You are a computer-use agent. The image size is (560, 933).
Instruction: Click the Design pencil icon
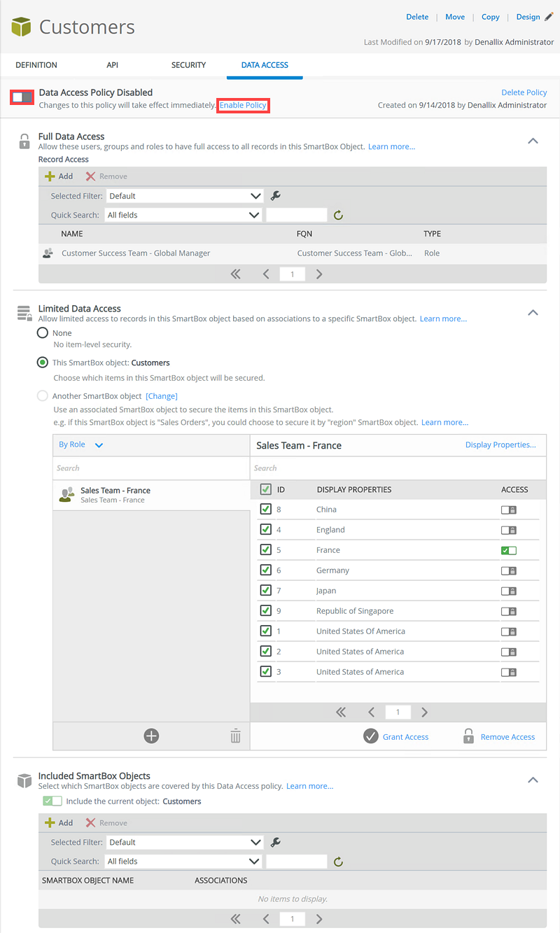548,17
